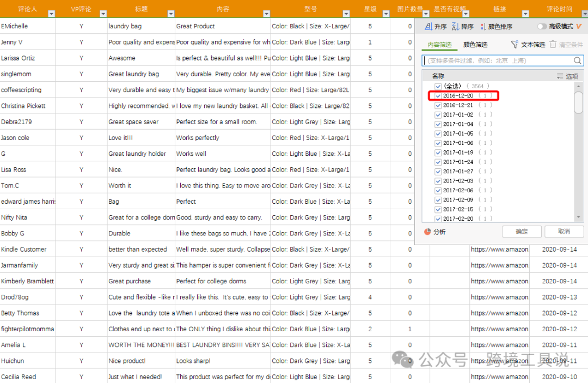Uncheck date 2017-02-03
The height and width of the screenshot is (383, 588).
pos(438,181)
